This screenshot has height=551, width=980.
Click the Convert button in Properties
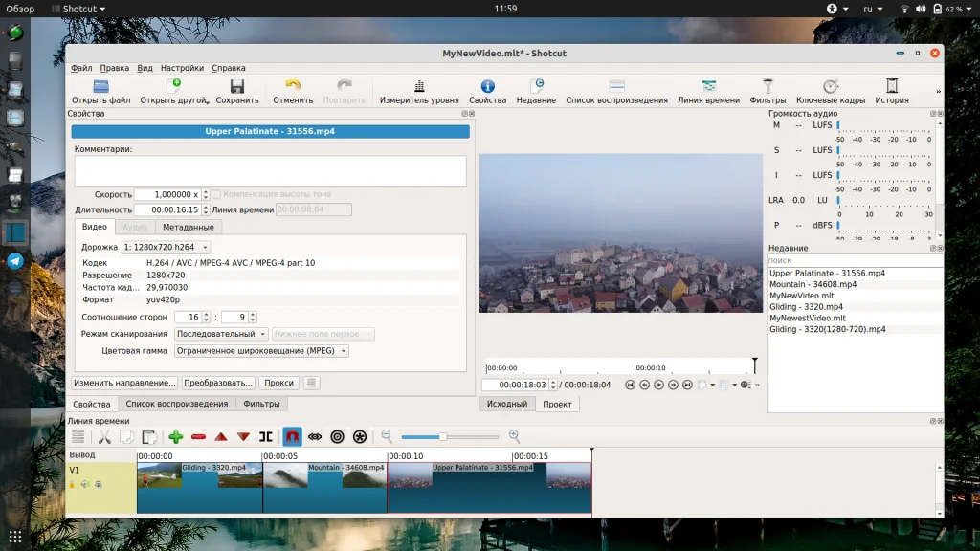219,383
